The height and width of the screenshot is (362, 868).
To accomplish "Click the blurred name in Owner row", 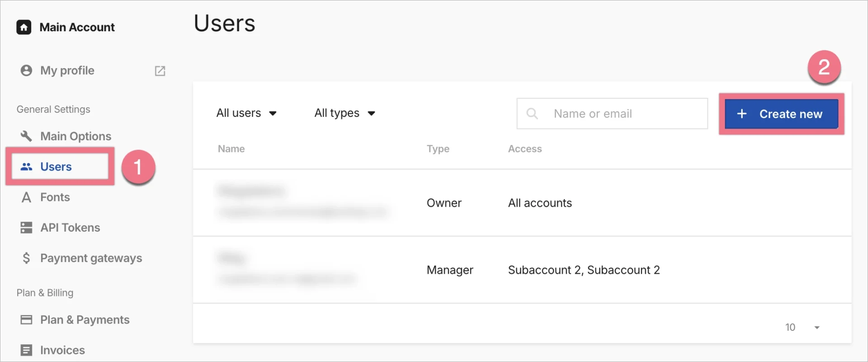I will tap(251, 191).
